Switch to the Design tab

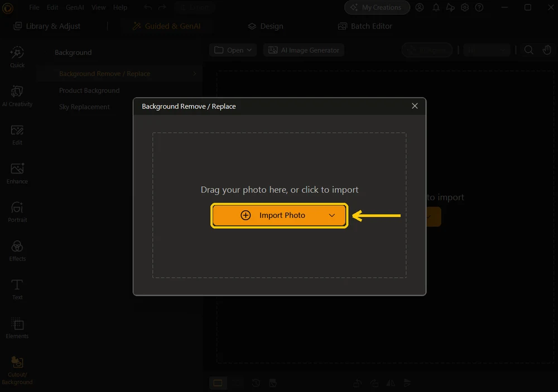pos(266,26)
